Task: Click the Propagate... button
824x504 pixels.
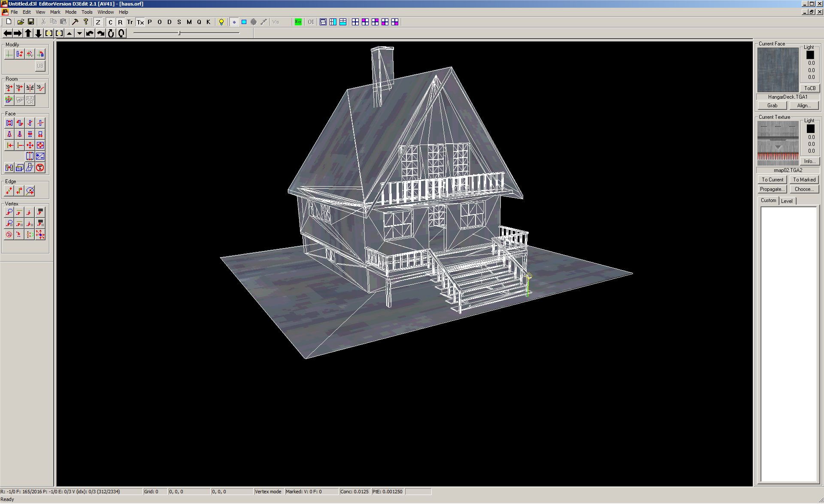Action: (x=772, y=189)
